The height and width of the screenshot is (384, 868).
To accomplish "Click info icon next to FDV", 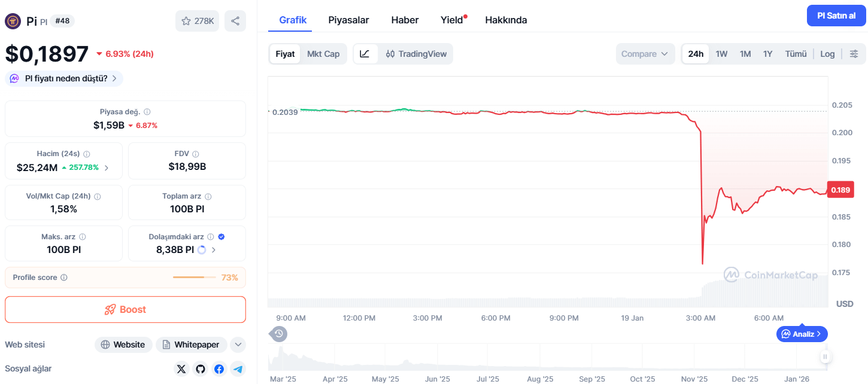I will (x=196, y=154).
